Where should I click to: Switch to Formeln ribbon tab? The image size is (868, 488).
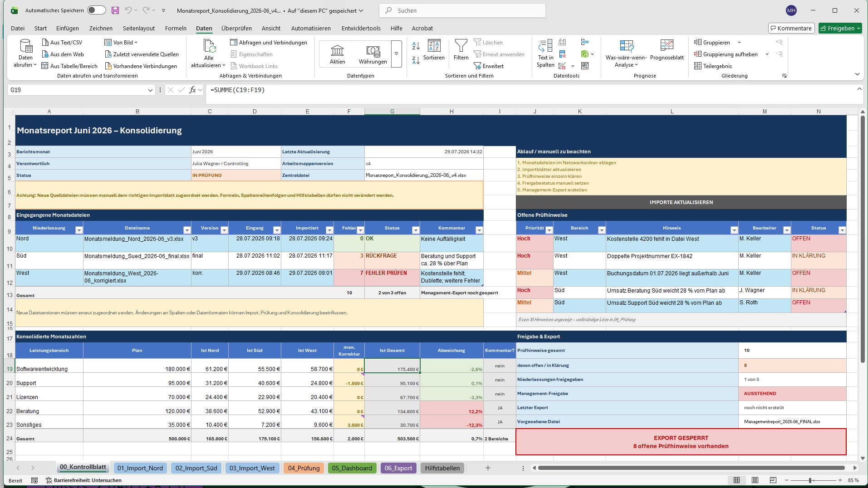click(176, 28)
